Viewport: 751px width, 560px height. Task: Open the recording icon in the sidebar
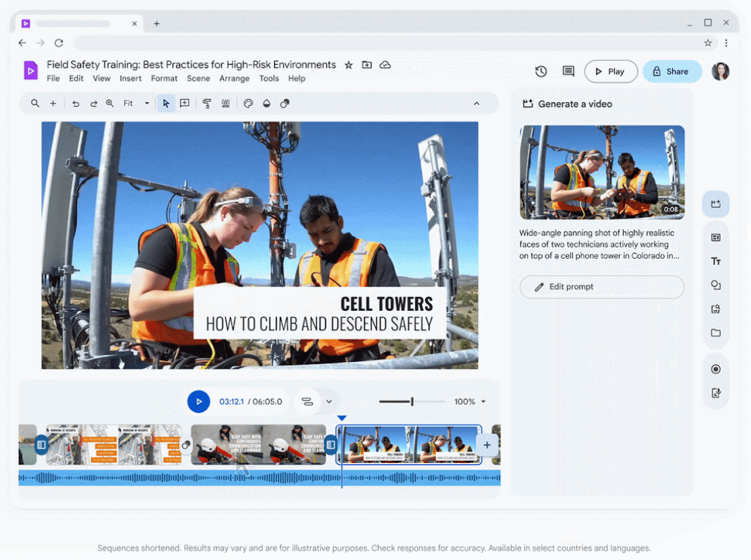[715, 369]
